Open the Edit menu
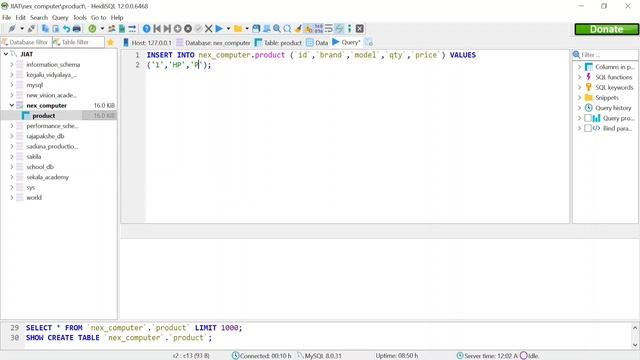 pyautogui.click(x=20, y=18)
